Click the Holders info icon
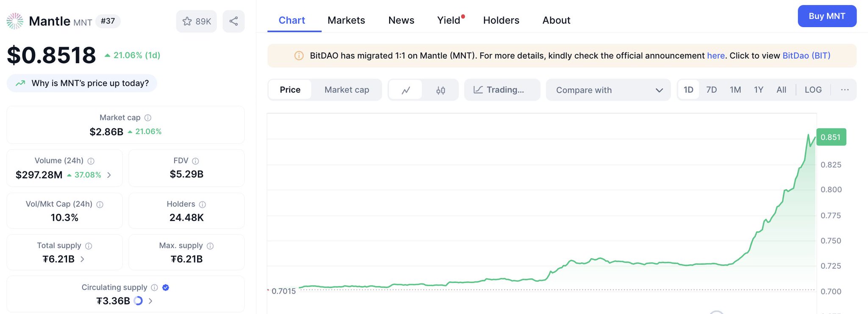Image resolution: width=868 pixels, height=314 pixels. coord(203,205)
